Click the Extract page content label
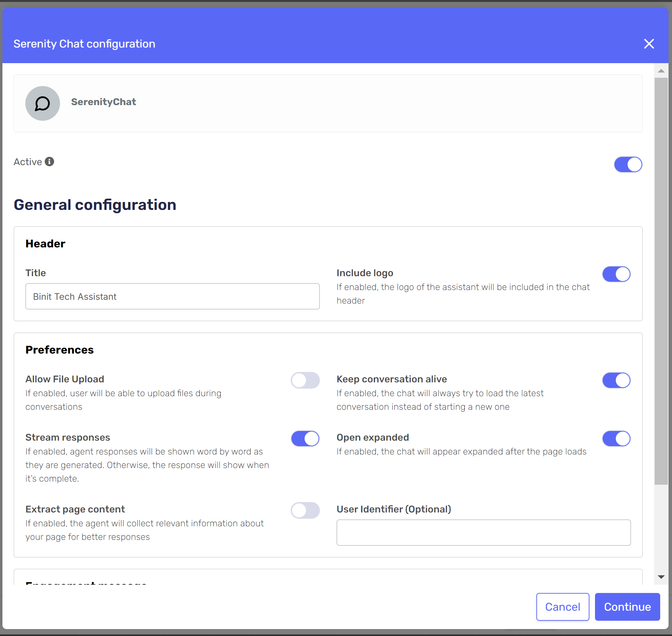 tap(75, 509)
